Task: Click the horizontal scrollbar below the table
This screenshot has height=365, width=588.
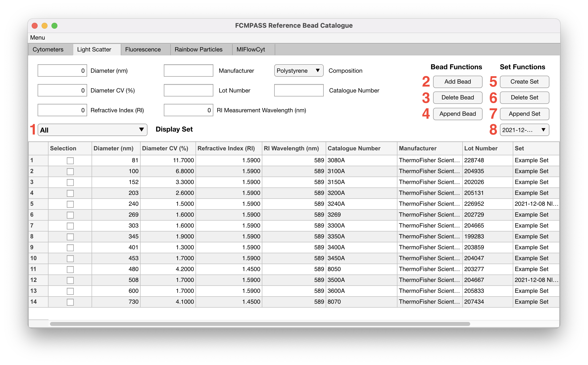Action: 260,324
